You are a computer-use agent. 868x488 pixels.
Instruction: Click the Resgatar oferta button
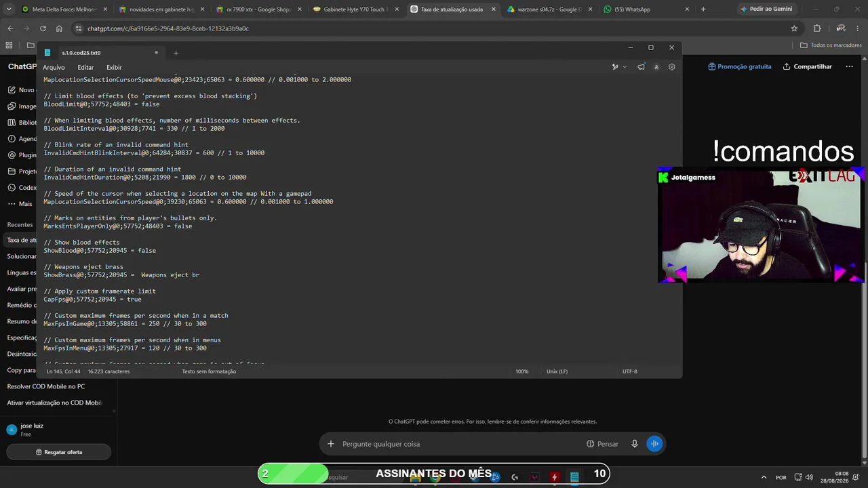tap(58, 452)
